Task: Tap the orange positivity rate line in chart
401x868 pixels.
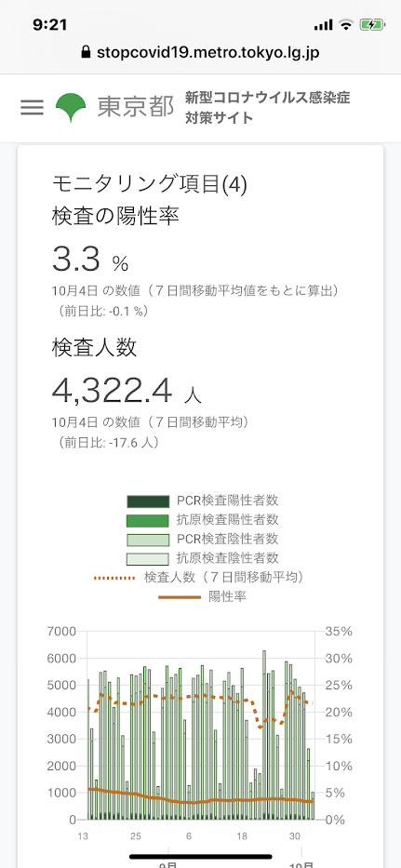Action: click(199, 801)
